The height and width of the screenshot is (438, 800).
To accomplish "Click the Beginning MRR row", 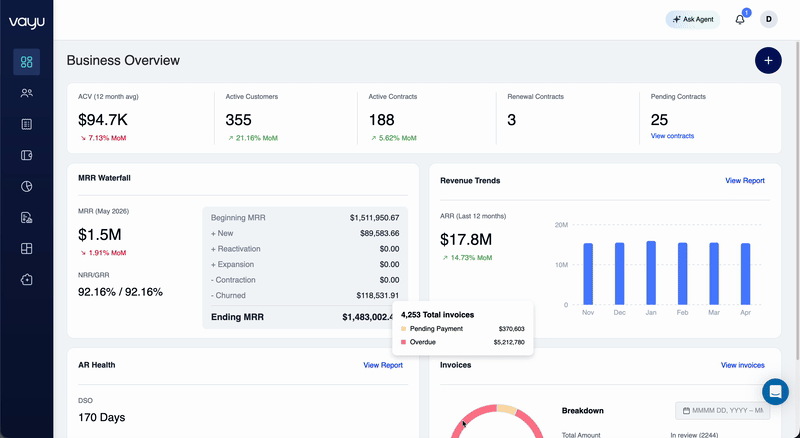I will click(305, 217).
